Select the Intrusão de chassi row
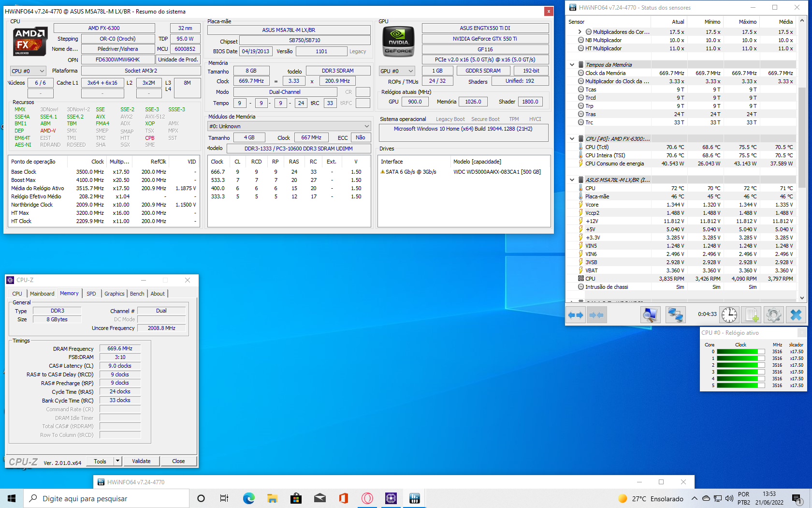 tap(681, 287)
